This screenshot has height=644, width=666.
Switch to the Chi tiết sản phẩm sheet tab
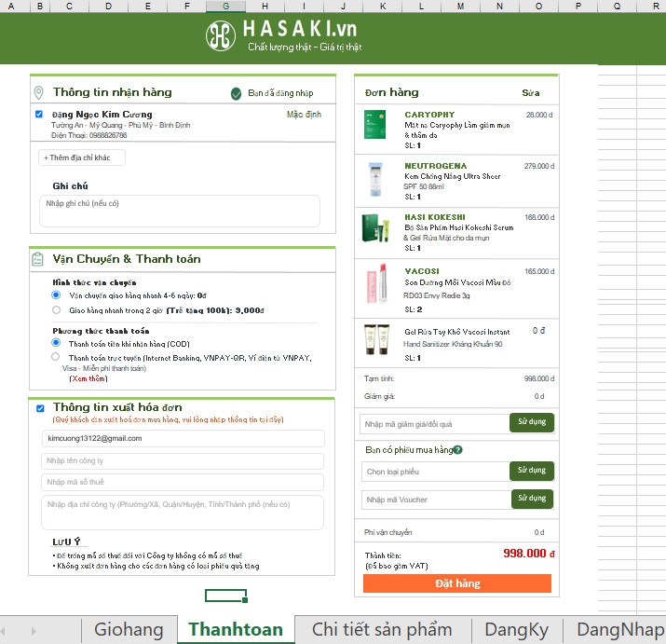pyautogui.click(x=382, y=629)
